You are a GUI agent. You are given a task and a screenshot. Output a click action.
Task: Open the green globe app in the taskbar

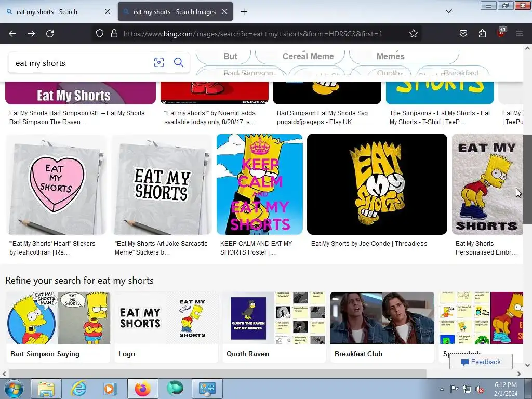point(175,389)
